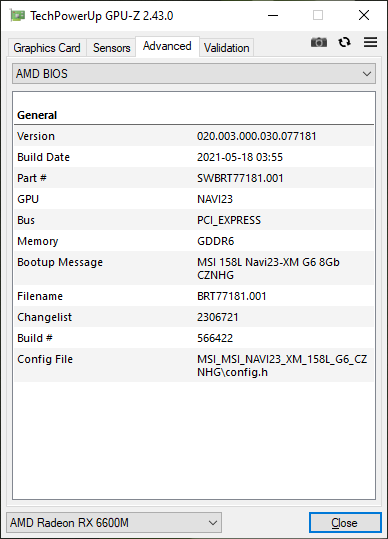Image resolution: width=388 pixels, height=539 pixels.
Task: Go to the Validation tab
Action: pyautogui.click(x=226, y=48)
